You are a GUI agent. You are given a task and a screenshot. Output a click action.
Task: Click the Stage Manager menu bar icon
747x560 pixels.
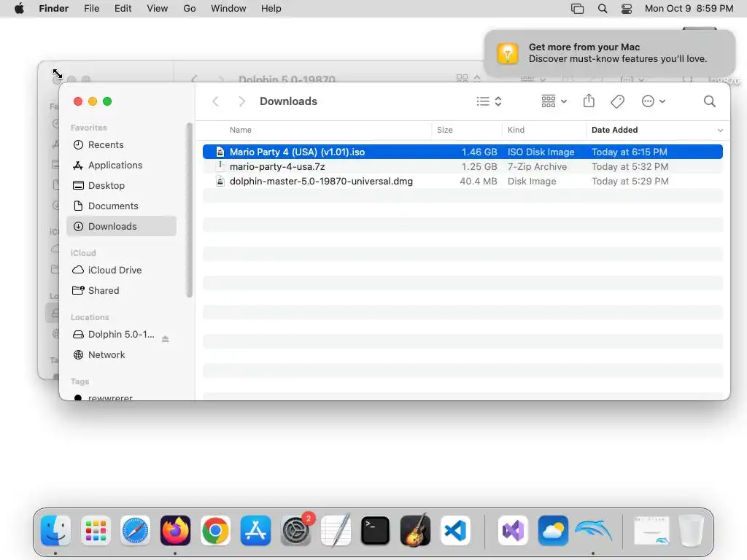coord(578,9)
